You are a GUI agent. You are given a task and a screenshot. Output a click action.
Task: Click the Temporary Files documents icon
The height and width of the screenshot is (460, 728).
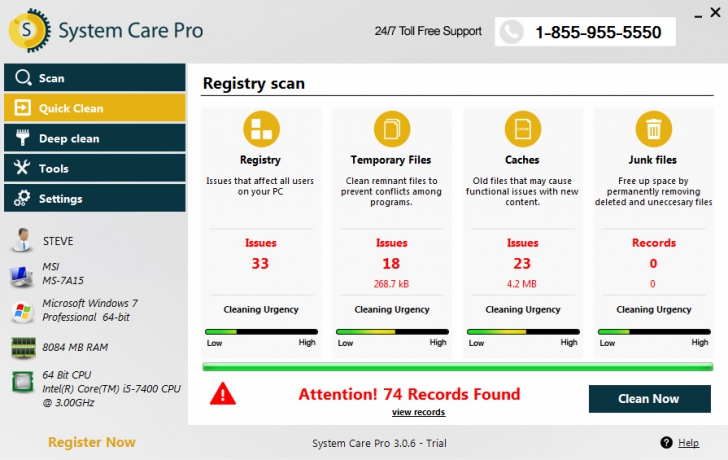coord(392,129)
